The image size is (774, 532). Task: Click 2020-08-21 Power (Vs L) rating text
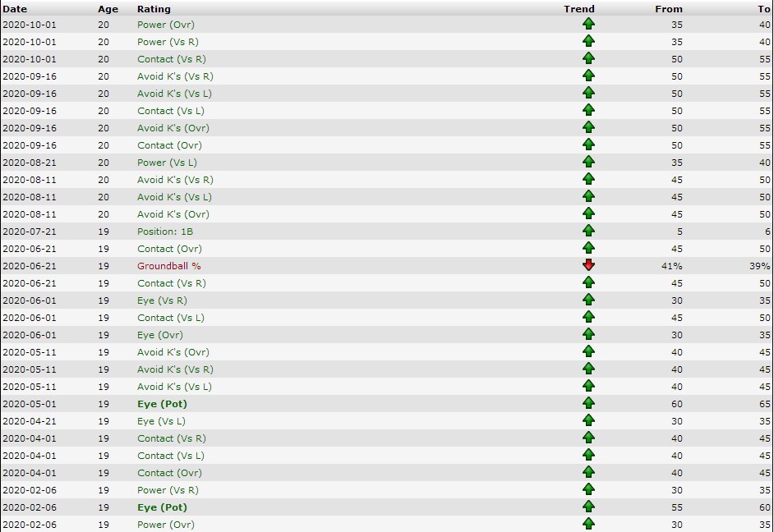(167, 163)
